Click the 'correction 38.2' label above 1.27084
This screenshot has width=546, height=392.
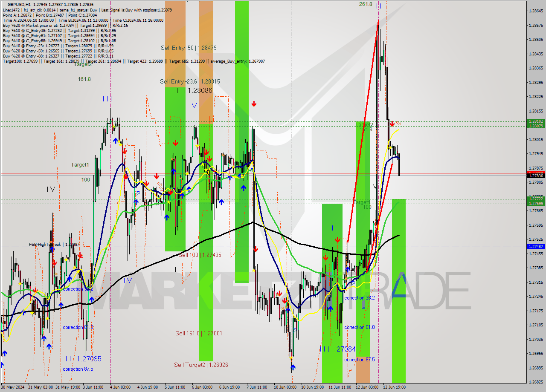[360, 298]
